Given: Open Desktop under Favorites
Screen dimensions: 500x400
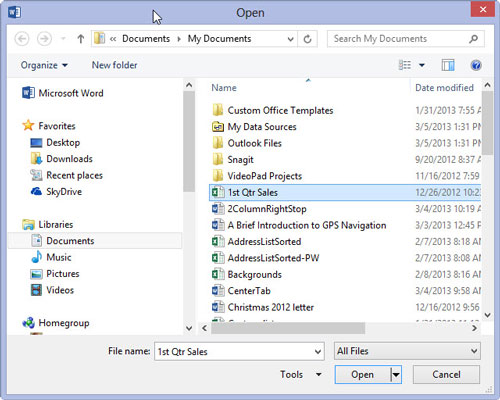Looking at the screenshot, I should (55, 142).
